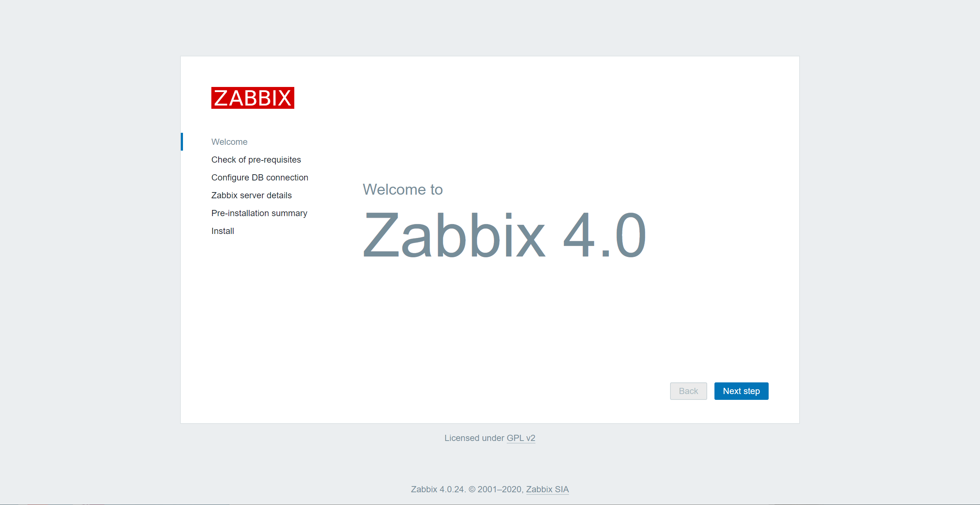
Task: Open the GPL v2 license link
Action: 521,438
